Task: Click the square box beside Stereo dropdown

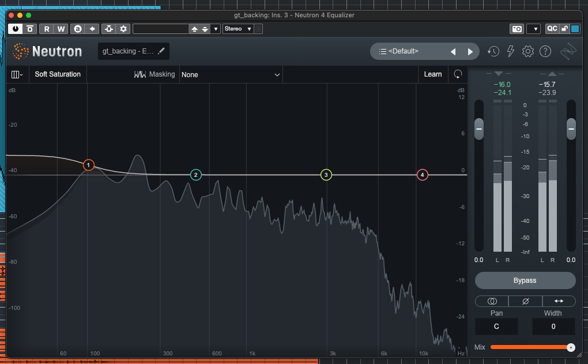Action: [258, 29]
